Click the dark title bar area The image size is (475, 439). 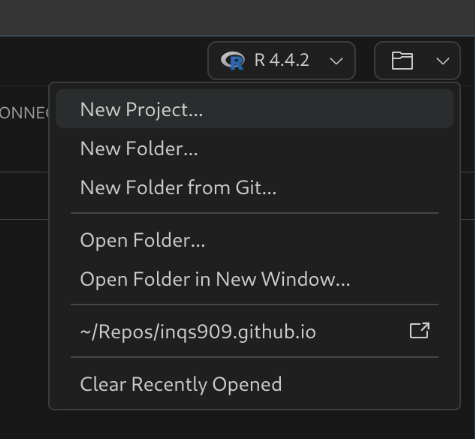pyautogui.click(x=237, y=17)
